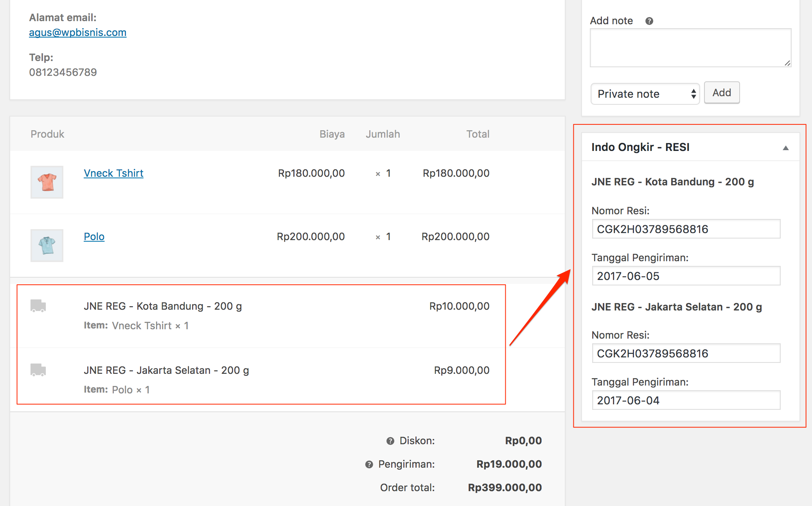Click the Vneck Tshirt product thumbnail
812x506 pixels.
pyautogui.click(x=47, y=182)
